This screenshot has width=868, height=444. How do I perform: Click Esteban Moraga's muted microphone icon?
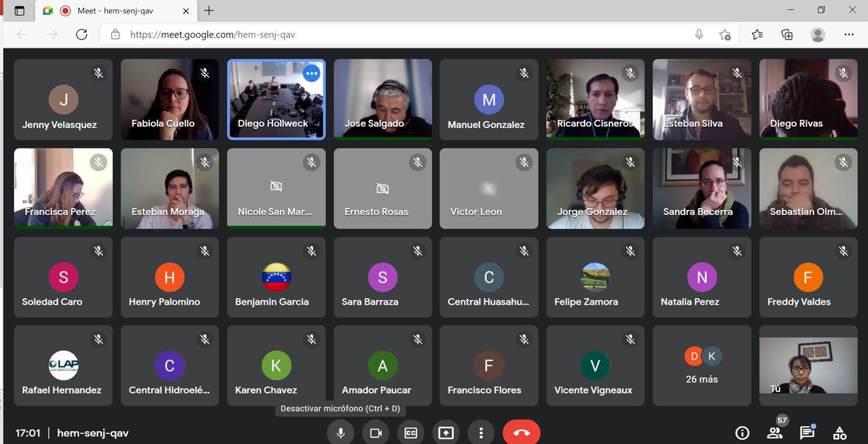click(x=205, y=162)
